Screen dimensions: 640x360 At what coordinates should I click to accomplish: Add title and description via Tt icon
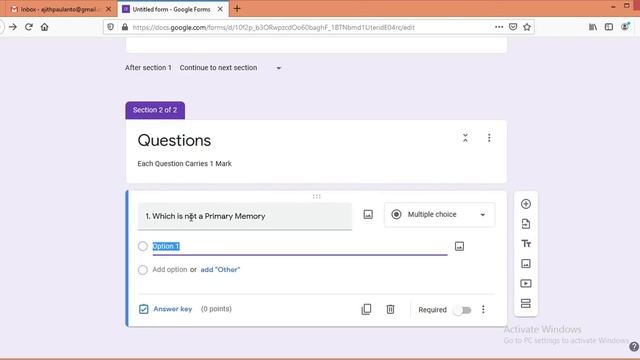tap(526, 244)
